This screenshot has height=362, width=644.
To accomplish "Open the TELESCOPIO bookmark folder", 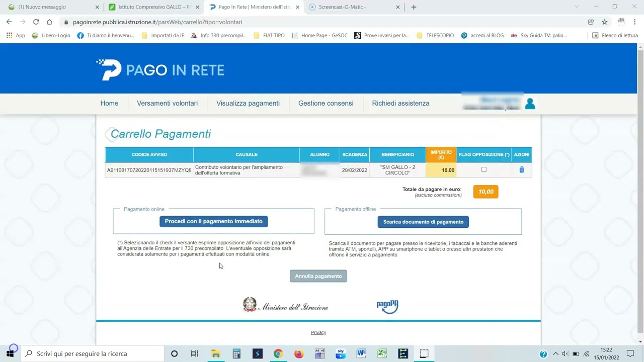I will coord(435,36).
